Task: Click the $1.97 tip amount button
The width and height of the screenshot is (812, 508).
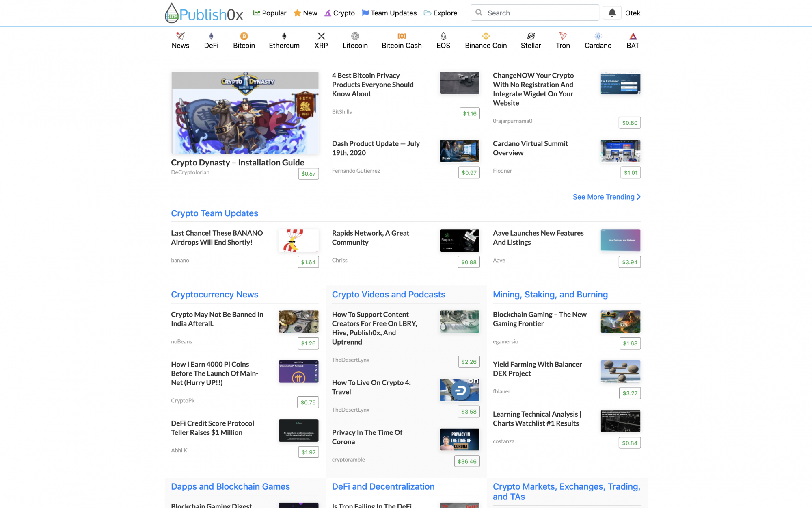Action: pos(309,452)
